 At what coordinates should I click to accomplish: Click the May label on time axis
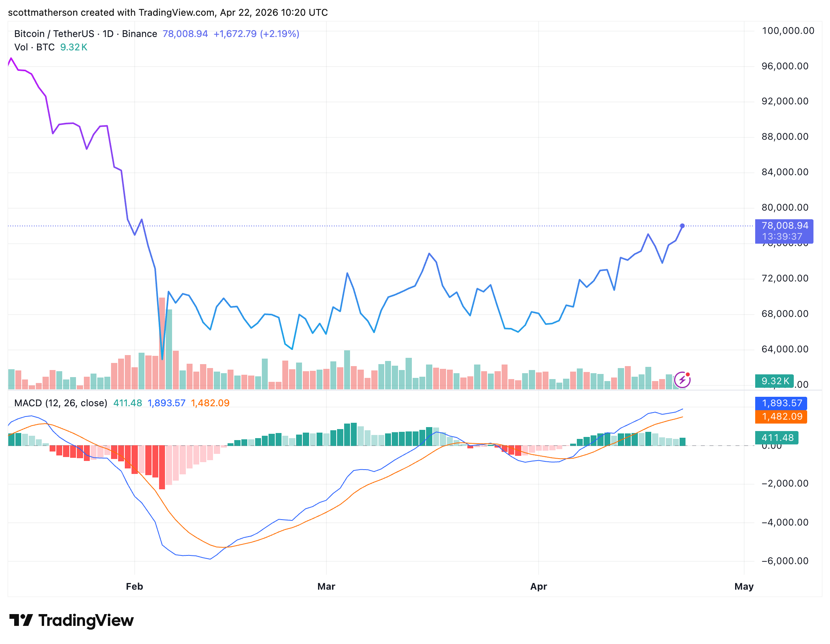pyautogui.click(x=744, y=587)
